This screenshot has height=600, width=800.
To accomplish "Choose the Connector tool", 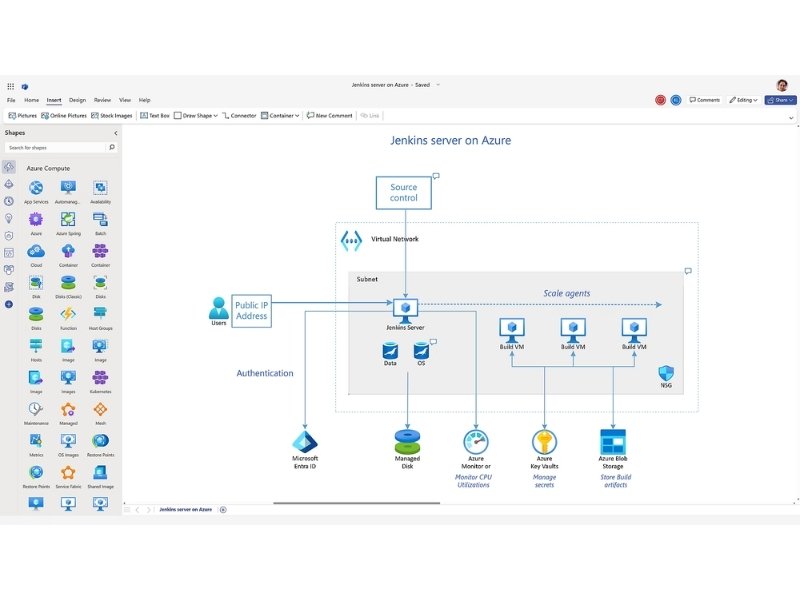I will tap(239, 116).
